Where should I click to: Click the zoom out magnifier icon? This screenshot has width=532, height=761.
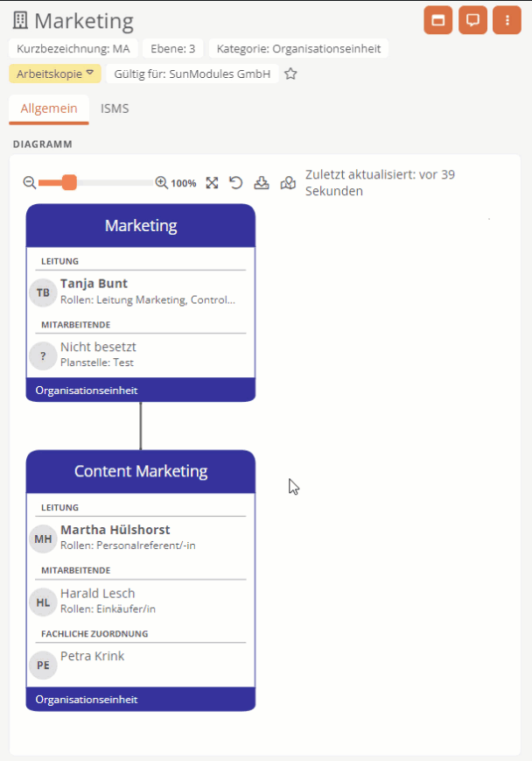point(30,182)
